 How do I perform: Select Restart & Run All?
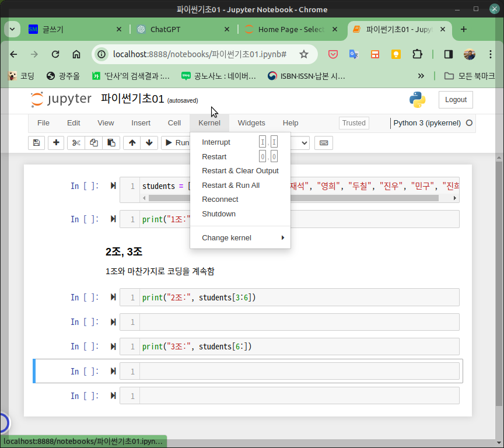click(240, 185)
